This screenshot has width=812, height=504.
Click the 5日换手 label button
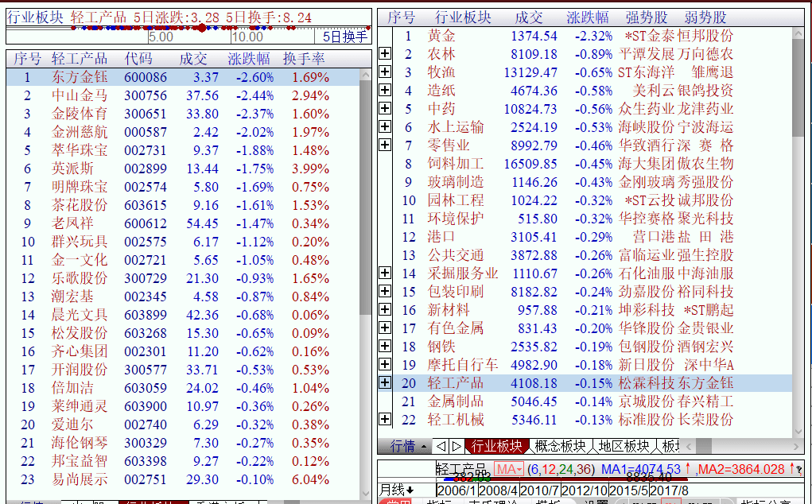tap(344, 37)
